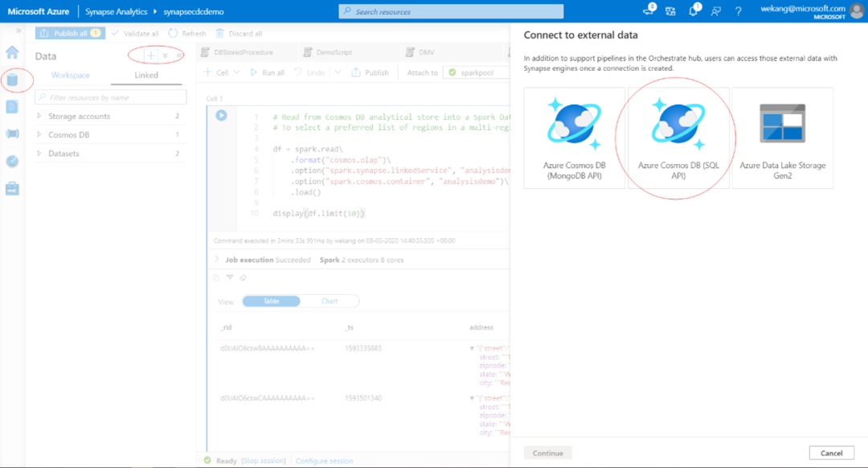Screen dimensions: 868x468
Task: Select Chart view toggle
Action: point(330,302)
